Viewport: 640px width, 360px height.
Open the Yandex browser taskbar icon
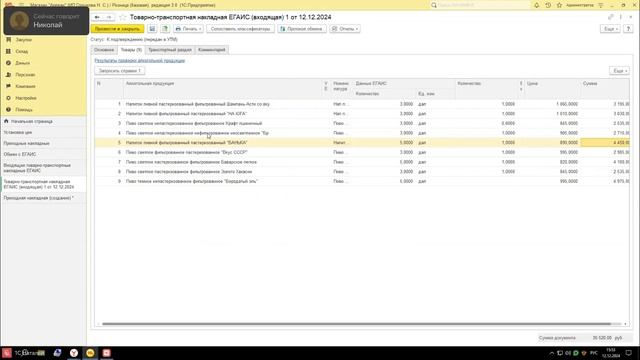(x=74, y=353)
